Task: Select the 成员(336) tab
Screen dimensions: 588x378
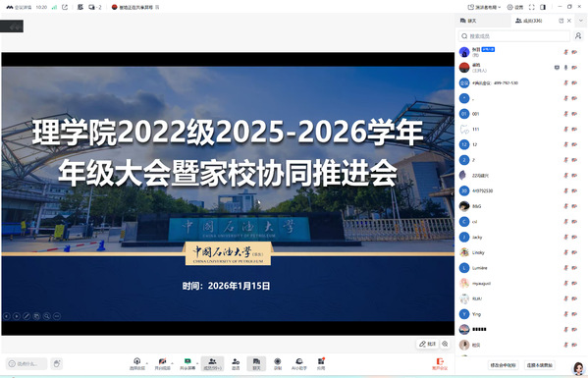Action: pyautogui.click(x=528, y=21)
